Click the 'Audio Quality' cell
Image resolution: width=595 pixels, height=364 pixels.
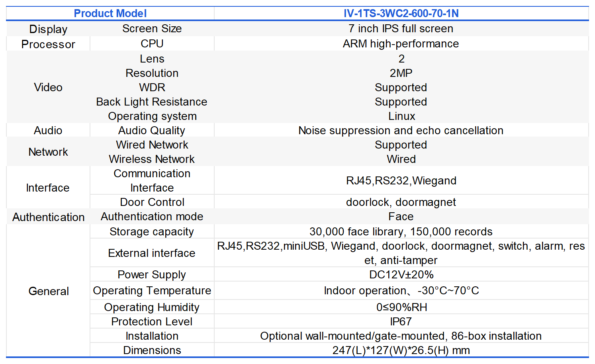tap(152, 131)
